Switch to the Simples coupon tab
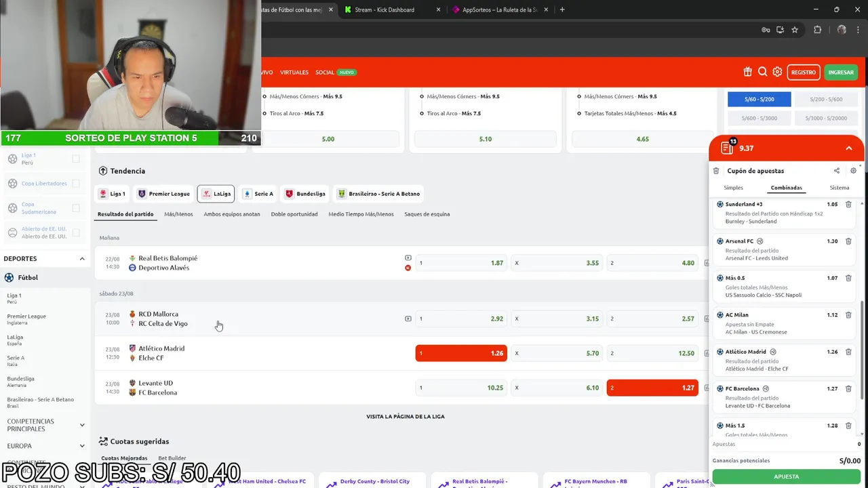Image resolution: width=868 pixels, height=488 pixels. 733,188
